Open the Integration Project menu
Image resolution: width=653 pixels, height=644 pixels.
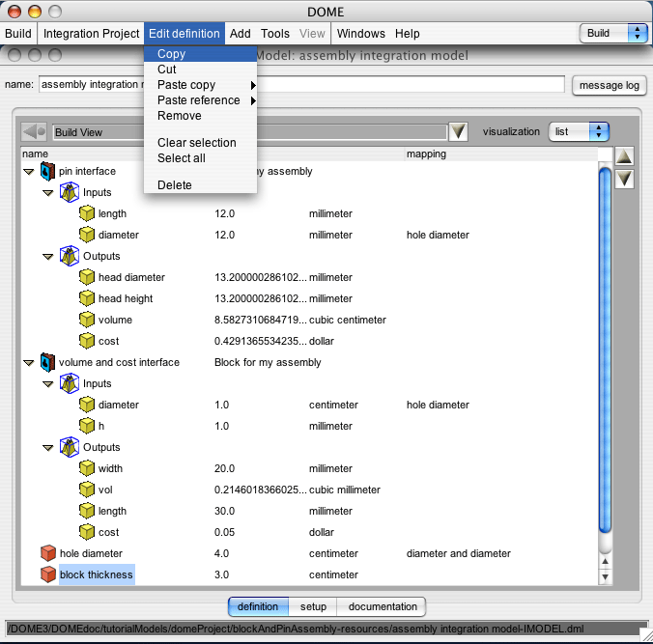pos(91,33)
